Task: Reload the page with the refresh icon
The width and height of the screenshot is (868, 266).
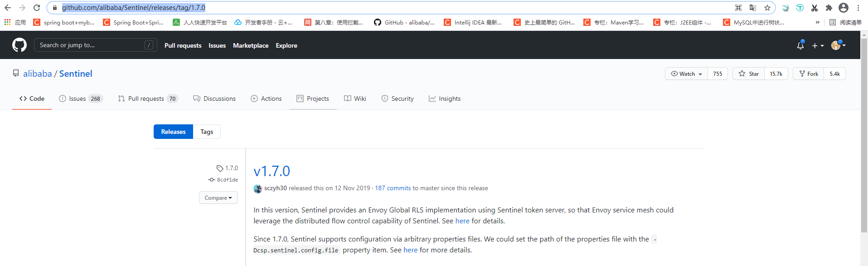Action: coord(37,8)
